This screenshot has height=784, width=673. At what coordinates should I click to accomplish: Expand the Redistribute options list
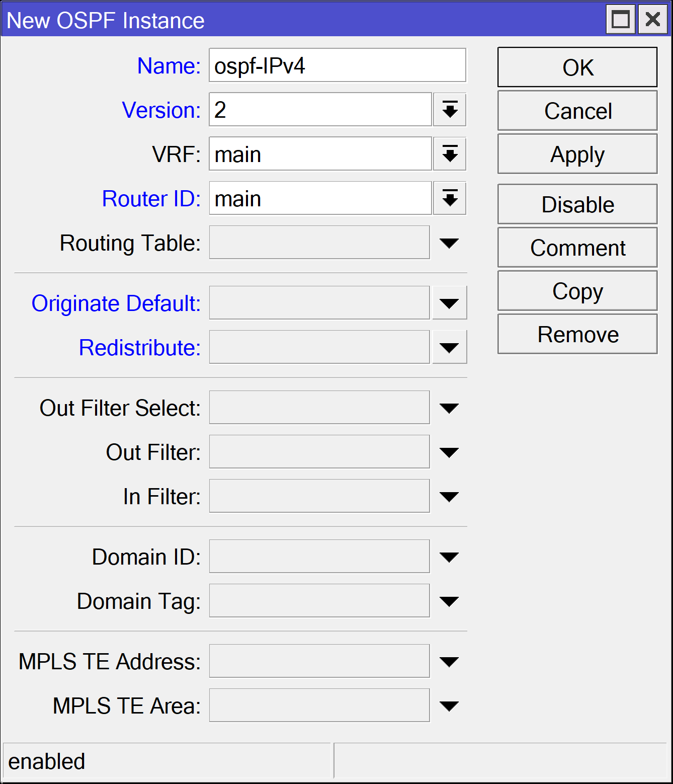click(x=449, y=346)
